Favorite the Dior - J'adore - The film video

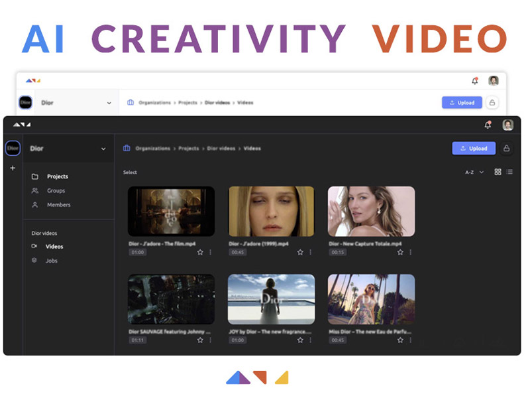click(x=200, y=252)
